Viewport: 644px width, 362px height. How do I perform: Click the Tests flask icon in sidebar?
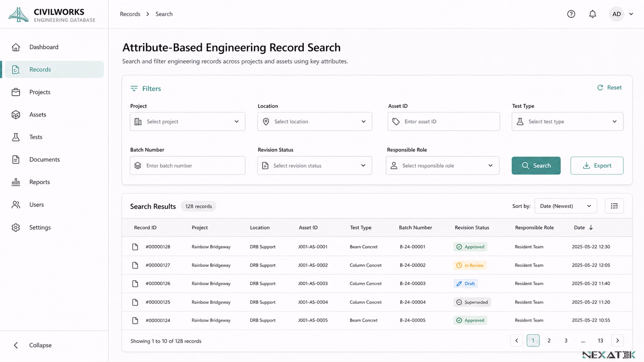click(16, 137)
